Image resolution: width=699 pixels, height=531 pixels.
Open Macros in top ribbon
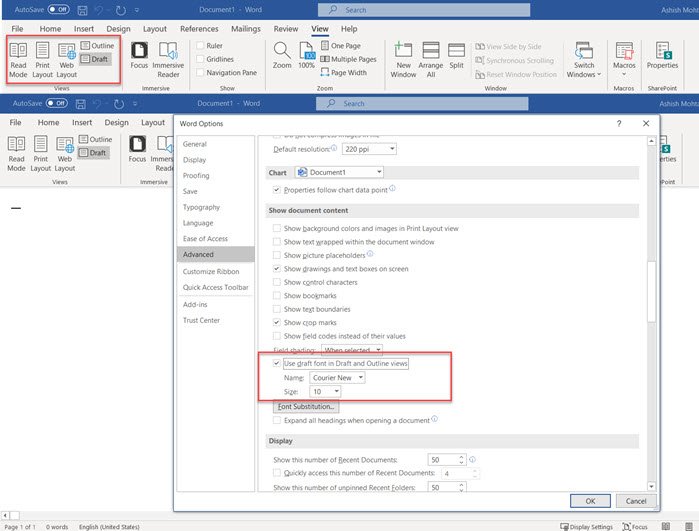624,59
